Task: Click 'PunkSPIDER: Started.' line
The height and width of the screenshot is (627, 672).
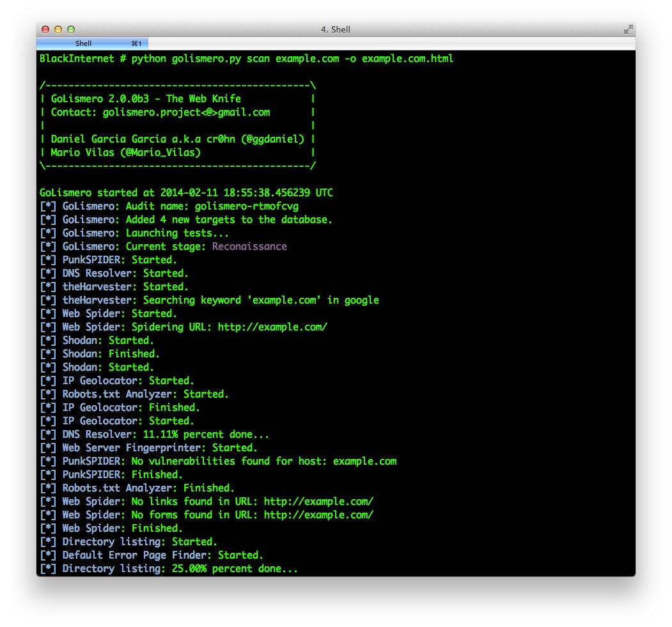Action: click(x=108, y=260)
